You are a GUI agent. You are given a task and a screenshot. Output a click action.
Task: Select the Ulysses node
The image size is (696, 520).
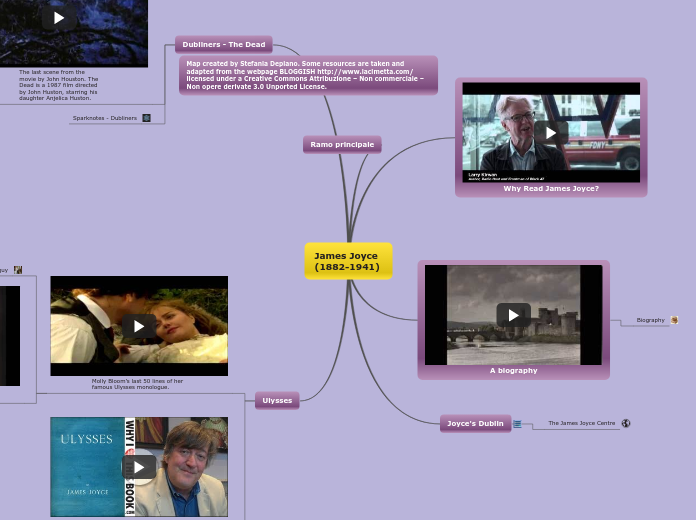click(277, 400)
